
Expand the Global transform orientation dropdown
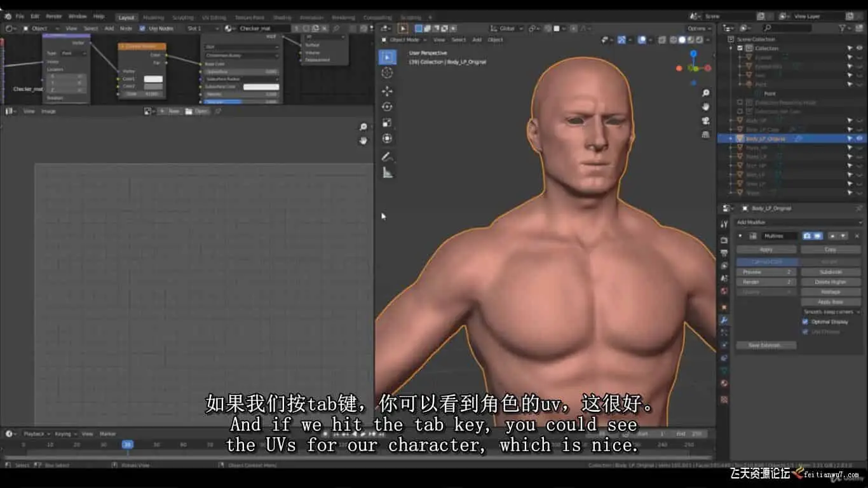coord(507,29)
